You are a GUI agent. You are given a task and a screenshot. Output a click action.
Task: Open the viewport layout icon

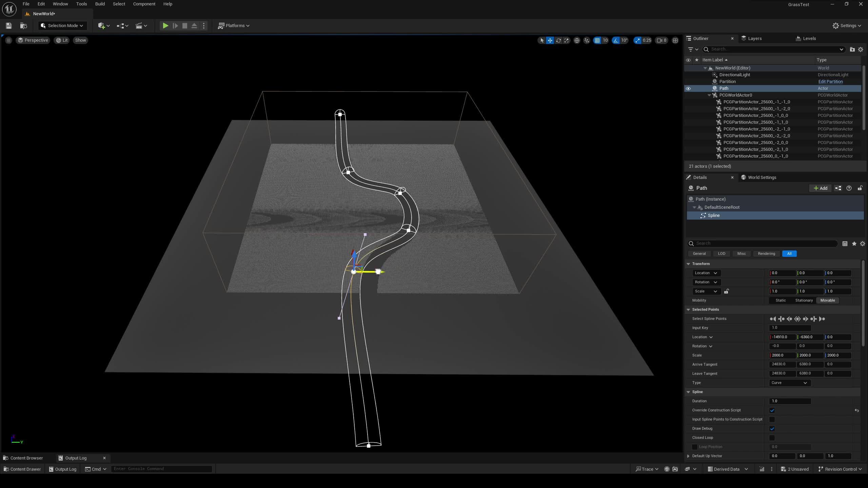675,40
